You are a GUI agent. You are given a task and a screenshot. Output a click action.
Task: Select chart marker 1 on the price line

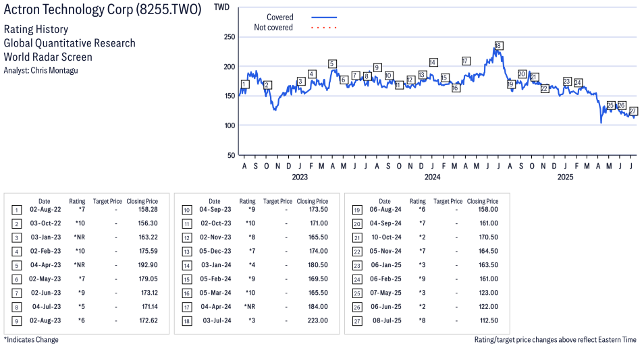(244, 84)
